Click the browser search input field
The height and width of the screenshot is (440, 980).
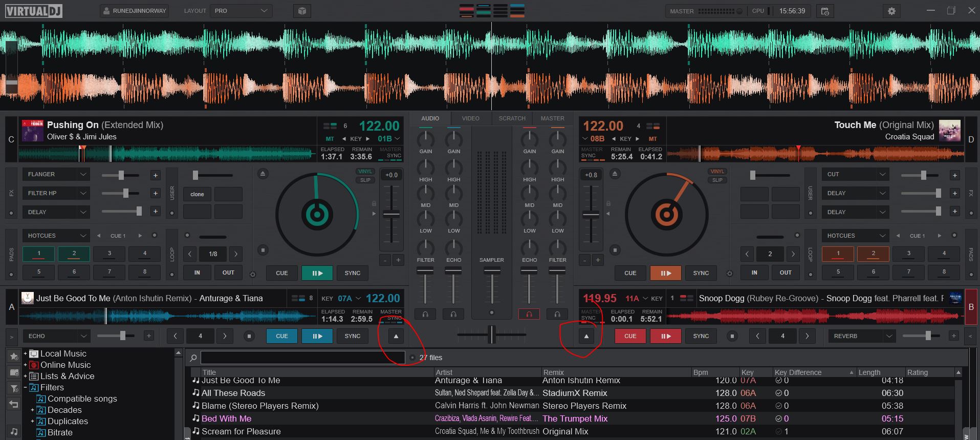coord(302,358)
